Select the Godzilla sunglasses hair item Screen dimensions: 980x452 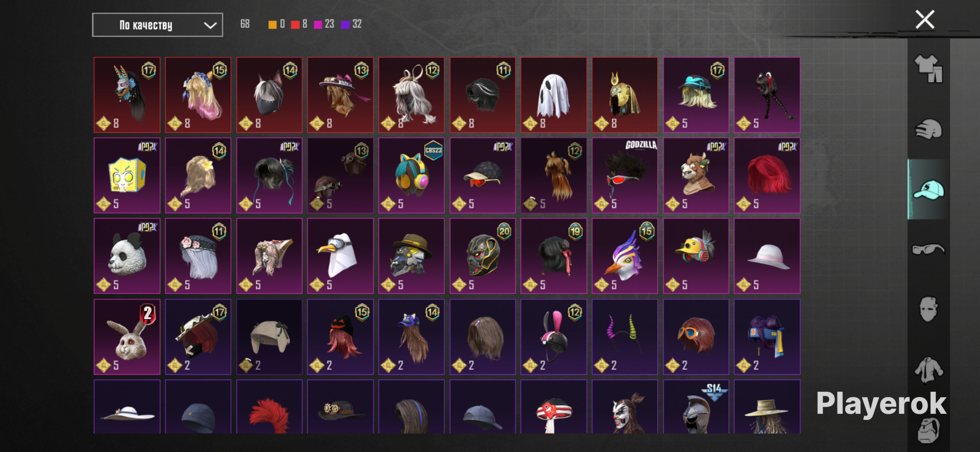point(625,175)
